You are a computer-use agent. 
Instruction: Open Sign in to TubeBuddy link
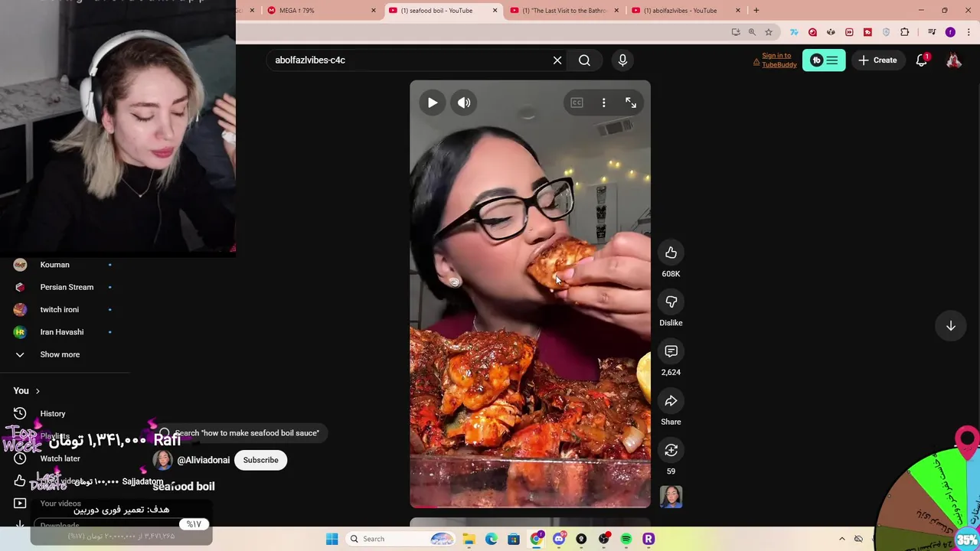(x=779, y=60)
